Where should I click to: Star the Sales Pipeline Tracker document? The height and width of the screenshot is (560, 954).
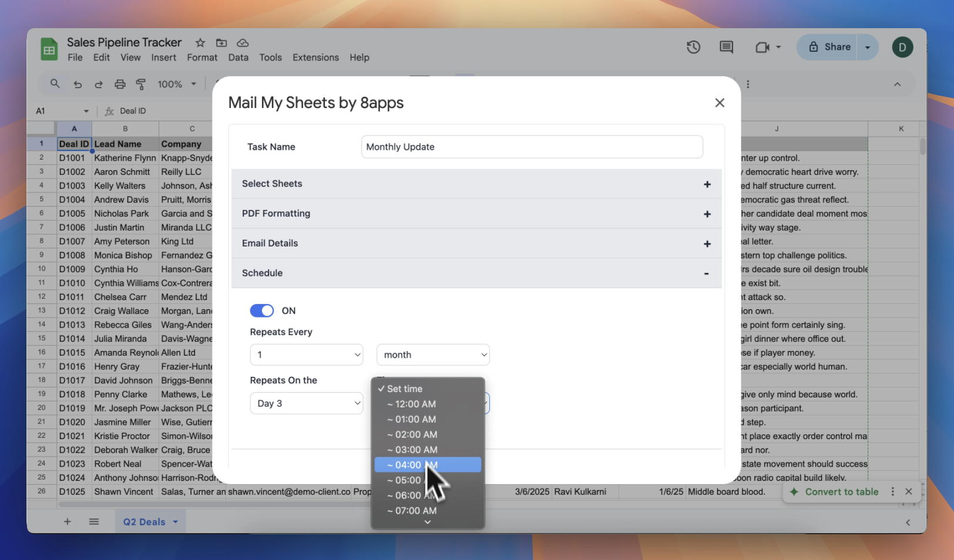click(x=200, y=43)
